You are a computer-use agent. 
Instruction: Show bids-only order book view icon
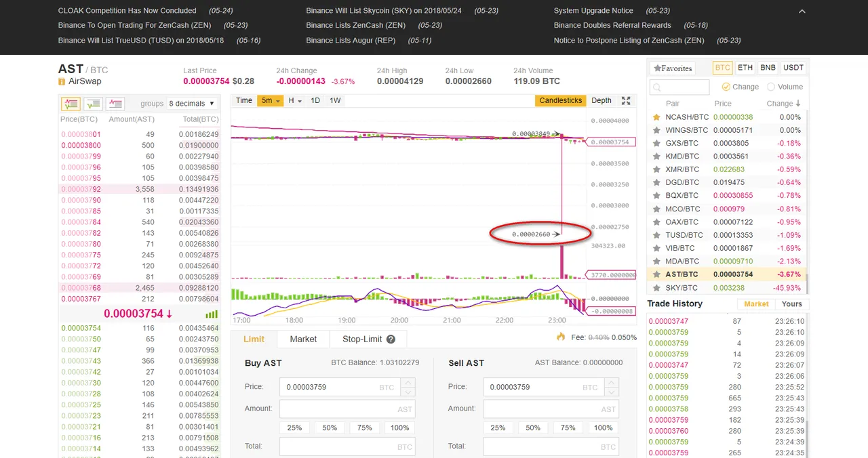point(93,104)
